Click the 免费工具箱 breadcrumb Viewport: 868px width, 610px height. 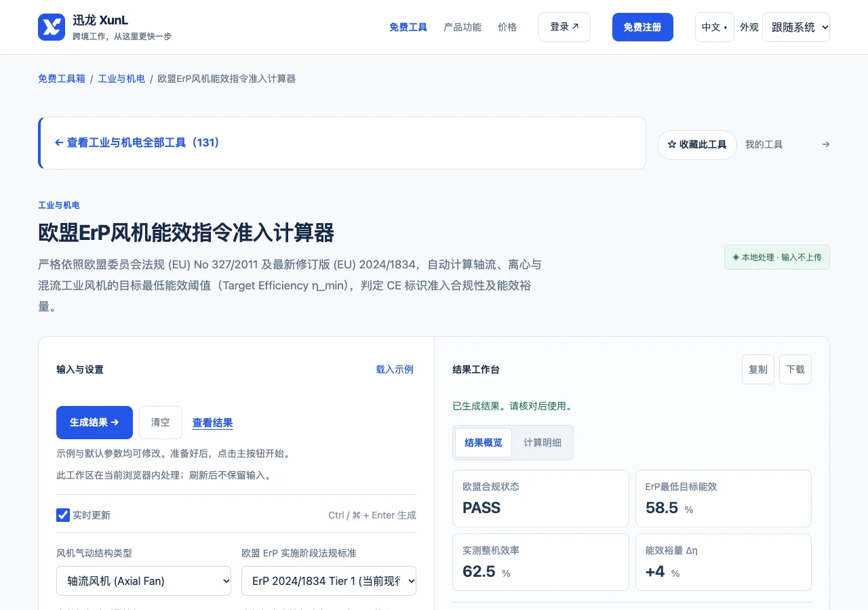62,79
